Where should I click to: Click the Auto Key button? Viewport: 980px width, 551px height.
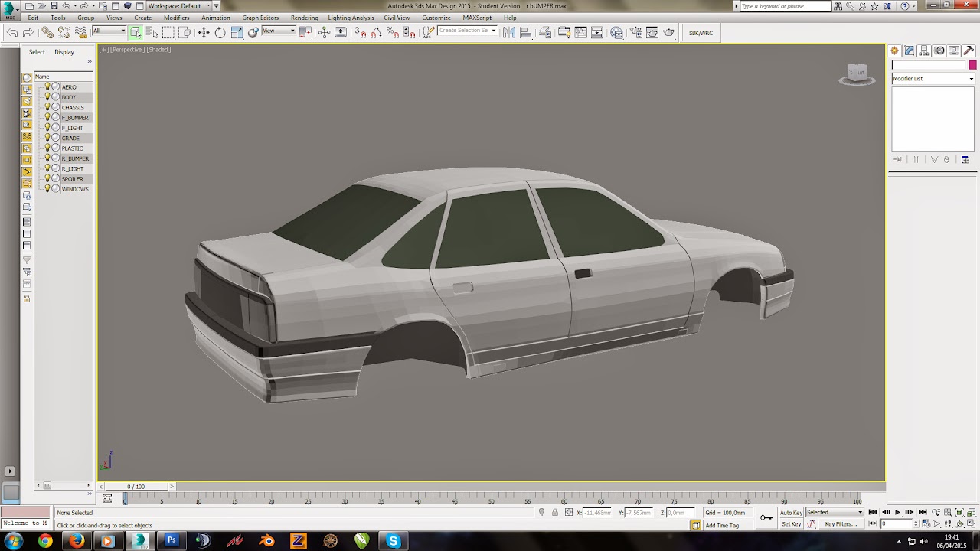(791, 513)
